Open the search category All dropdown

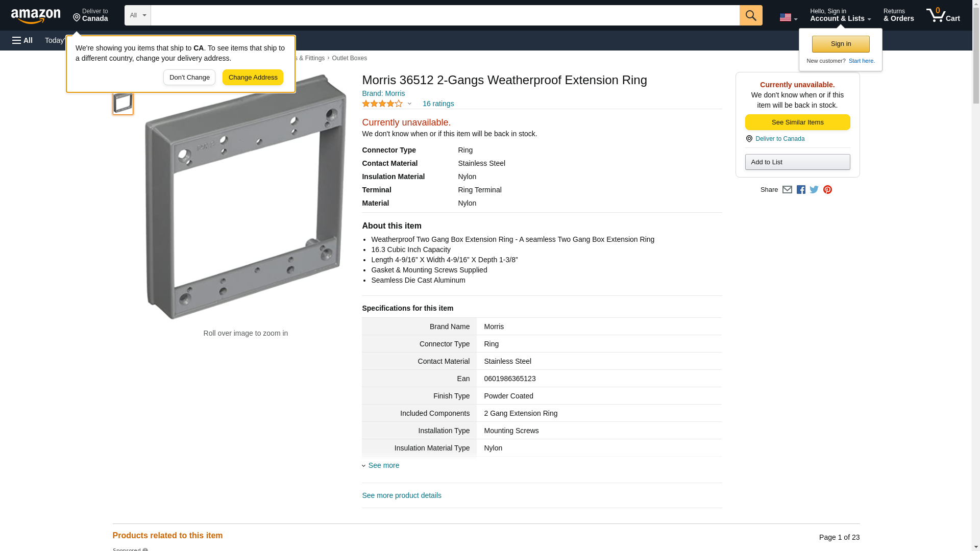(x=137, y=15)
